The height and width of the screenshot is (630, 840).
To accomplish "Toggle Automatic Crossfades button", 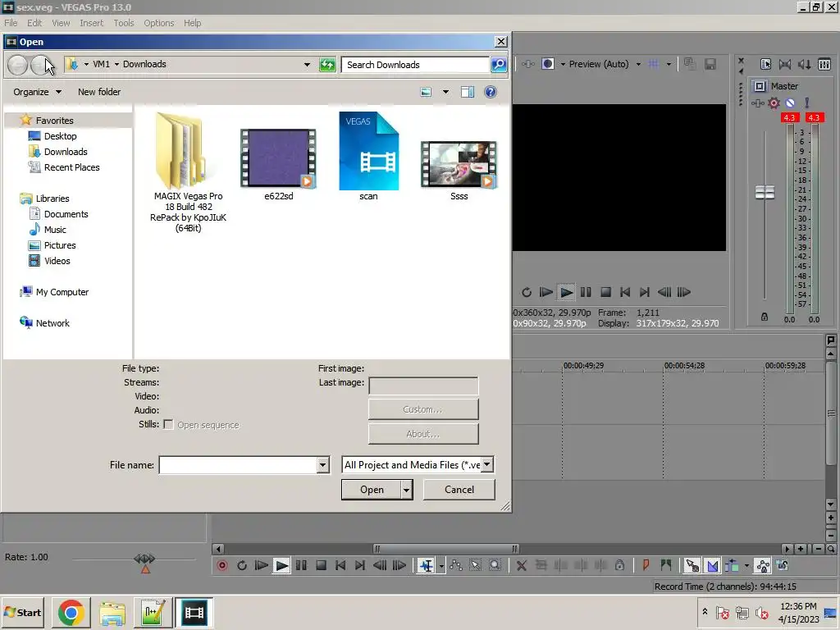I will 713,566.
